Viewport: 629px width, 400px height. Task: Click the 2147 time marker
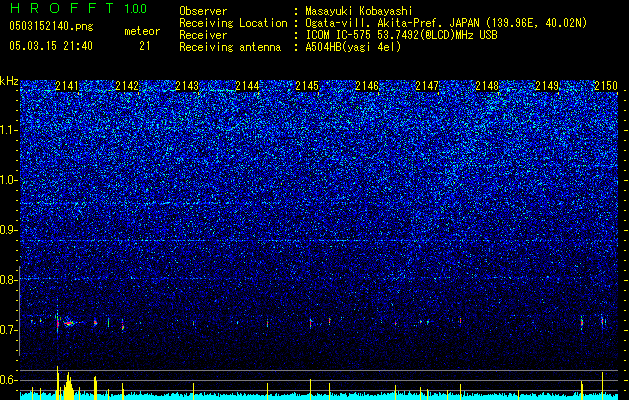pos(427,86)
